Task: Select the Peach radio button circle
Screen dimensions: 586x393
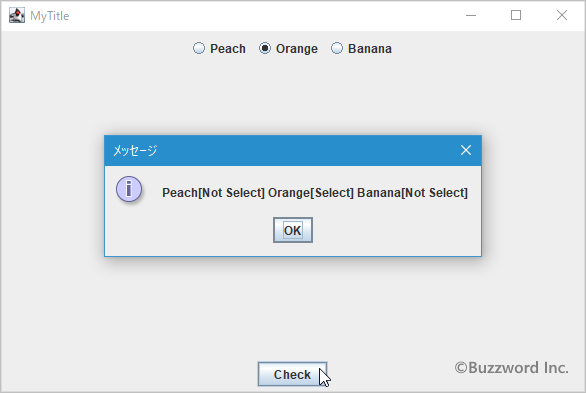Action: (x=199, y=48)
